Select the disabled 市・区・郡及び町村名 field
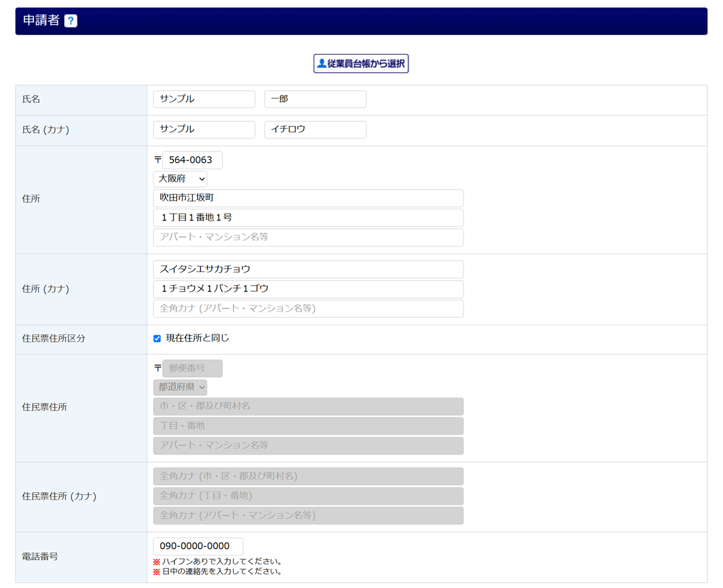Image resolution: width=723 pixels, height=588 pixels. pyautogui.click(x=308, y=407)
